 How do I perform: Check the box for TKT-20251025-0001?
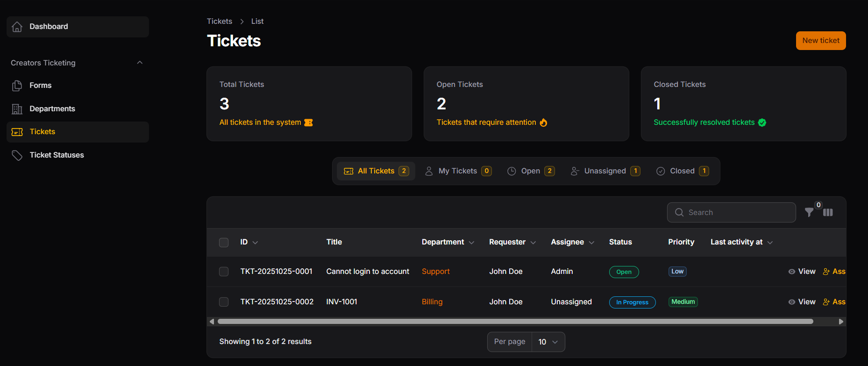(x=224, y=272)
